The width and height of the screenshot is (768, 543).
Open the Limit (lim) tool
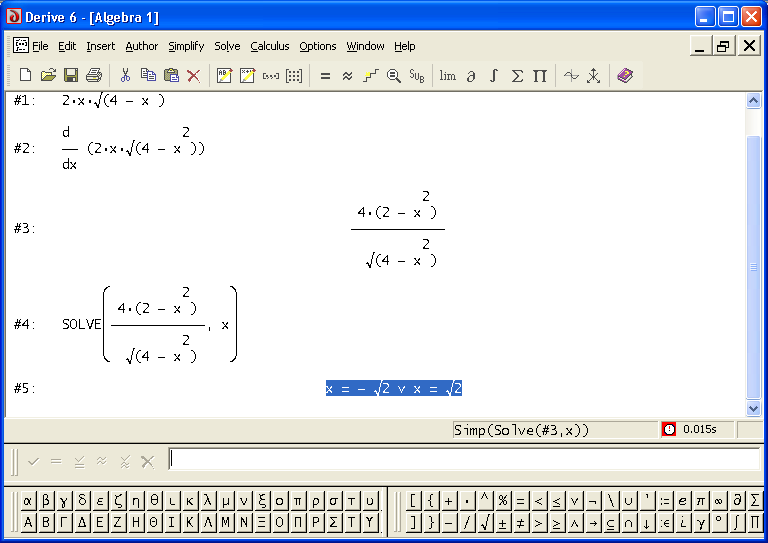pyautogui.click(x=447, y=75)
